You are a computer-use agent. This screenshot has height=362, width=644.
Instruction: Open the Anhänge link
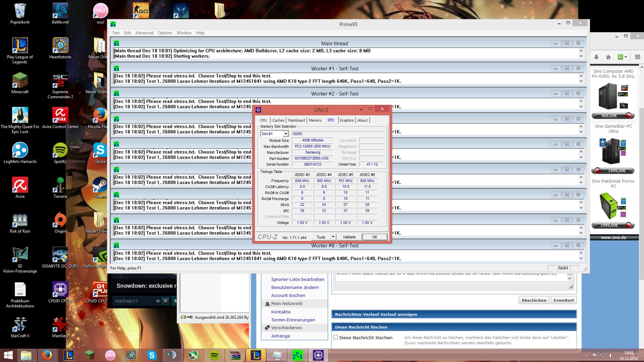[281, 336]
